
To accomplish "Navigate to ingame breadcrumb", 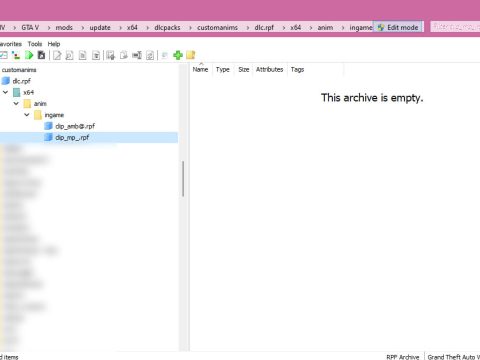I will click(x=361, y=28).
